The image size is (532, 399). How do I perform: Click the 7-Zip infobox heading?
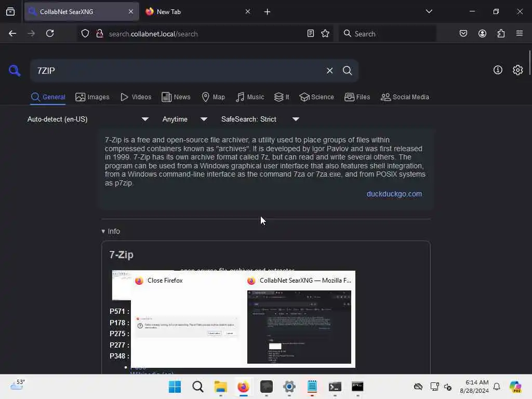pyautogui.click(x=121, y=255)
